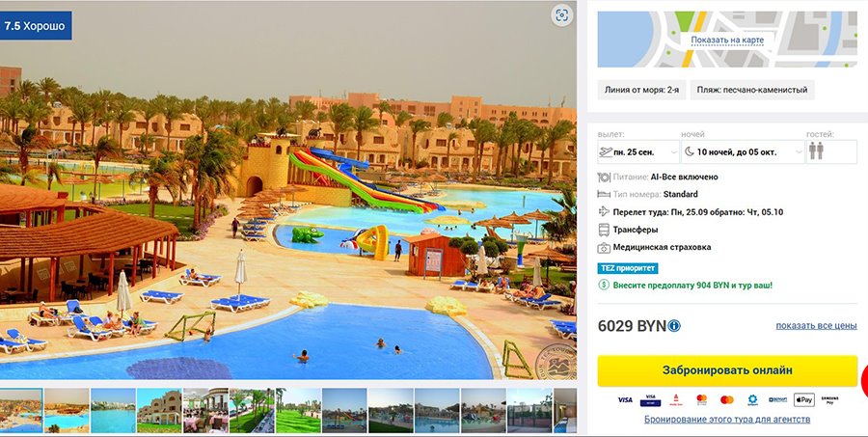Click the Mastercard payment logo

coord(727,400)
